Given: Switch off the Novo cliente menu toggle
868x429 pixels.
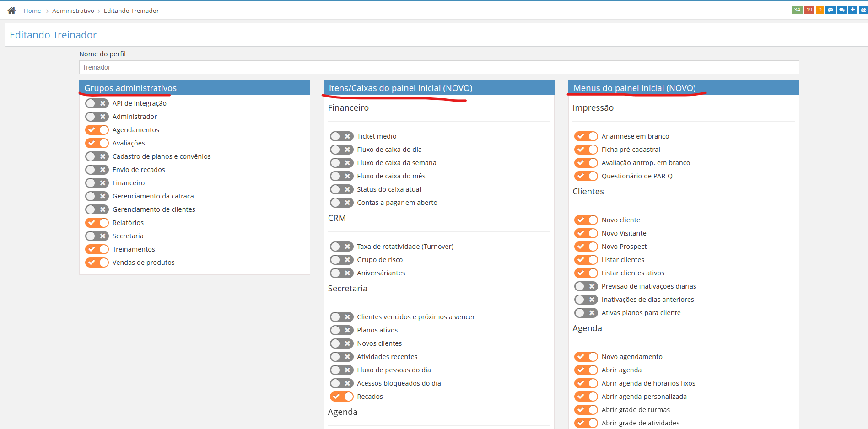Looking at the screenshot, I should click(x=586, y=220).
